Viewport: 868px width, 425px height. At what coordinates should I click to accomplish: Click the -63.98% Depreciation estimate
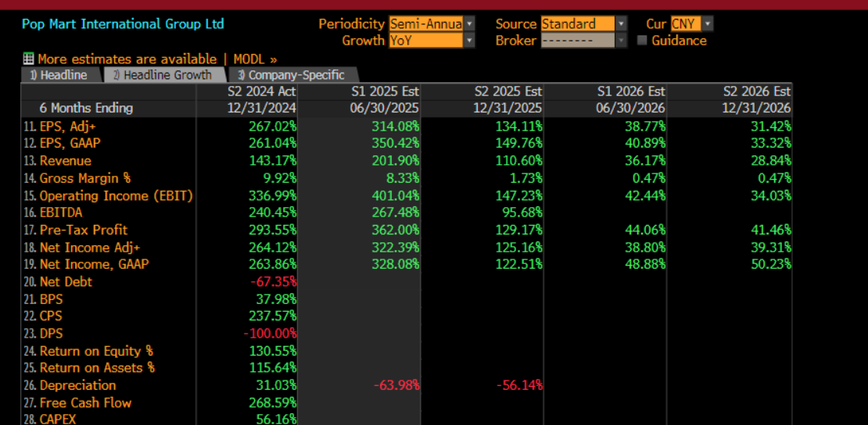(x=396, y=385)
